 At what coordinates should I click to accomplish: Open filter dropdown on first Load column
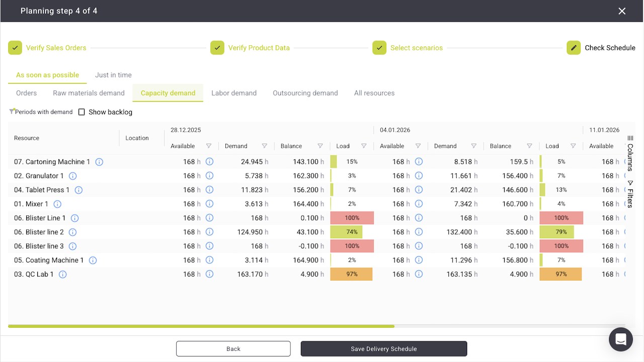coord(364,146)
